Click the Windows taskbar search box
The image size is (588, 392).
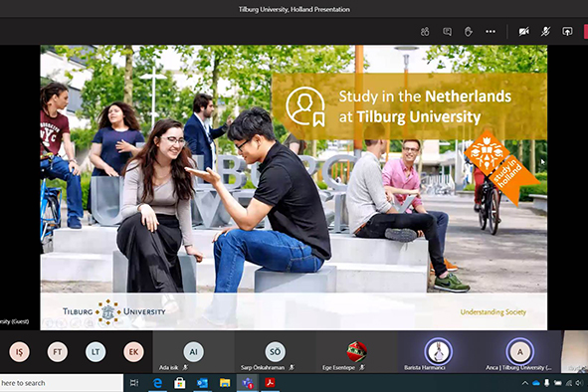61,383
